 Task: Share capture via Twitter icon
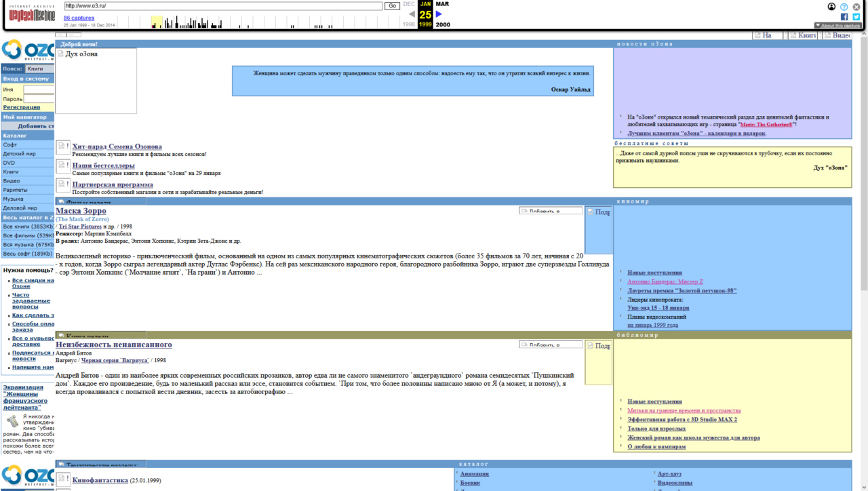tap(856, 17)
